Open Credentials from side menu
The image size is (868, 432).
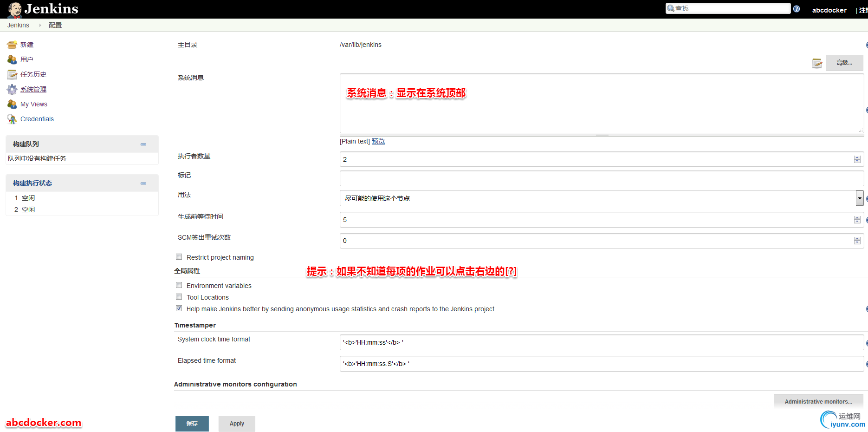37,119
